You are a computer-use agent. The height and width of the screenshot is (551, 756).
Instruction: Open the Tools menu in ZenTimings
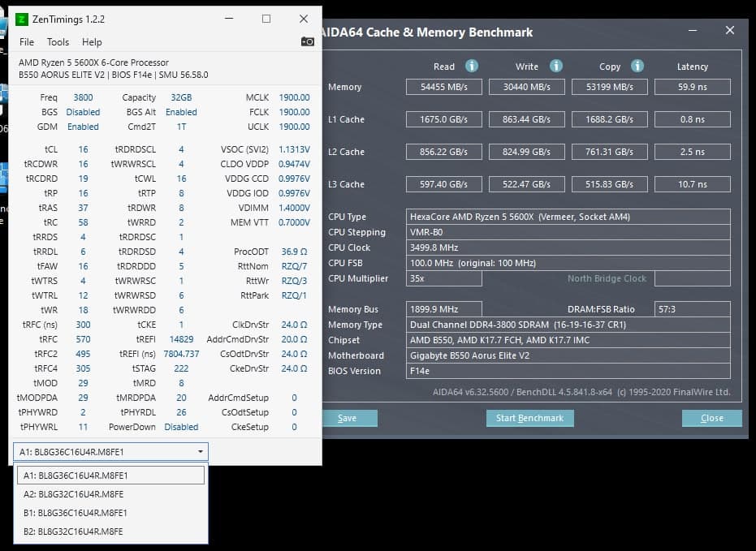pyautogui.click(x=58, y=42)
